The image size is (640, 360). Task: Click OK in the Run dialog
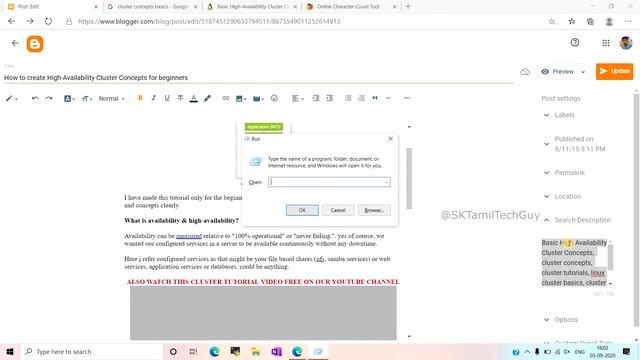tap(302, 210)
